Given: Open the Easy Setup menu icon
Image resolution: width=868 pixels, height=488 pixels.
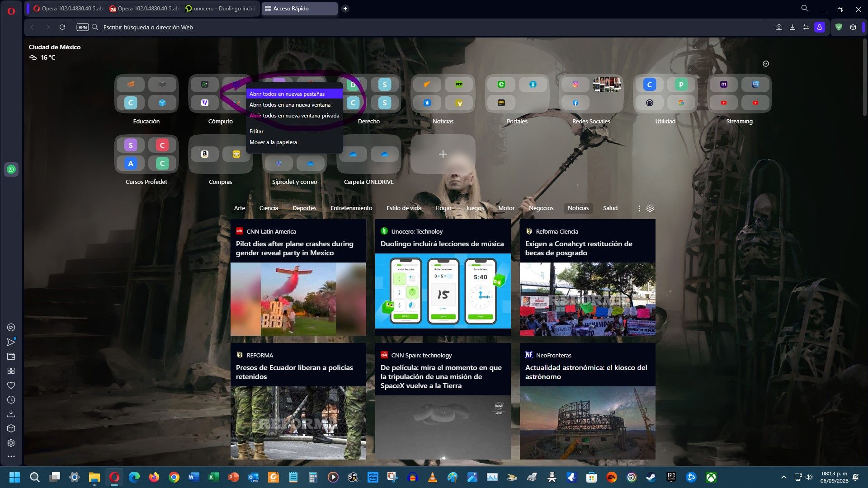Looking at the screenshot, I should pos(806,27).
